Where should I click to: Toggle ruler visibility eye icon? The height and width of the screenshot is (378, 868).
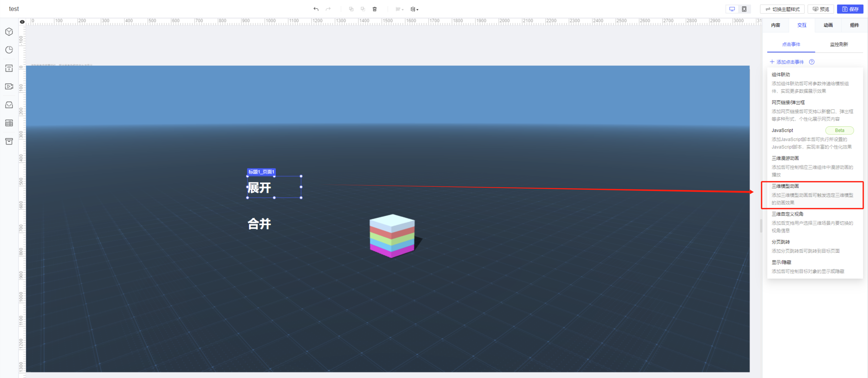point(22,22)
